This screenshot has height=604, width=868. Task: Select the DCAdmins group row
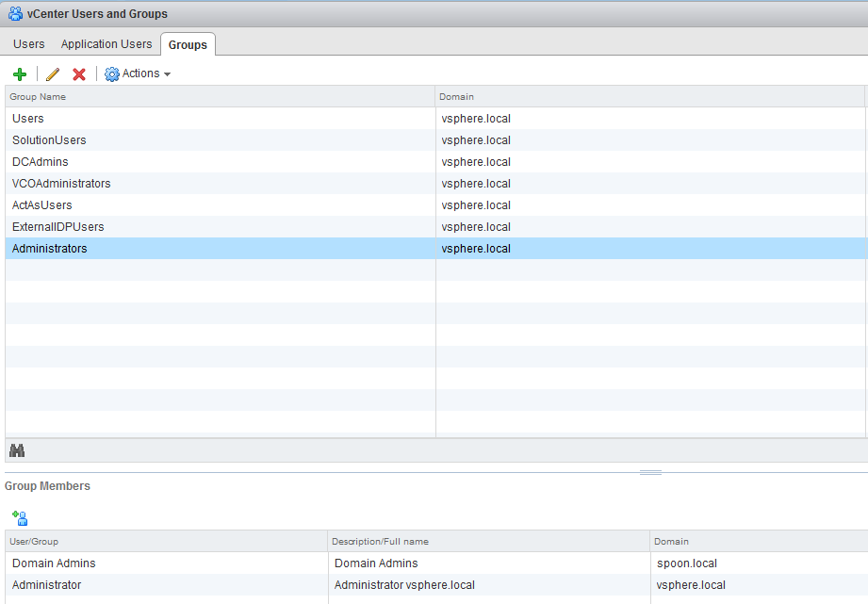coord(435,162)
